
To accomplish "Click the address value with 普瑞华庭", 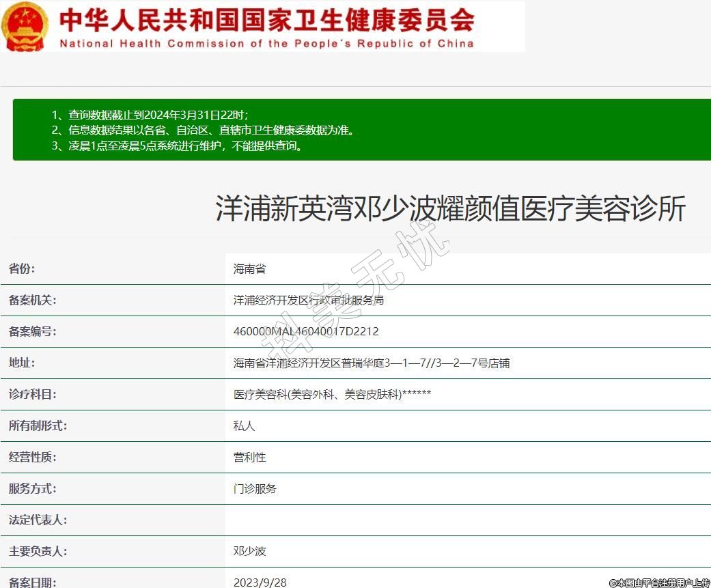I will click(x=371, y=363).
